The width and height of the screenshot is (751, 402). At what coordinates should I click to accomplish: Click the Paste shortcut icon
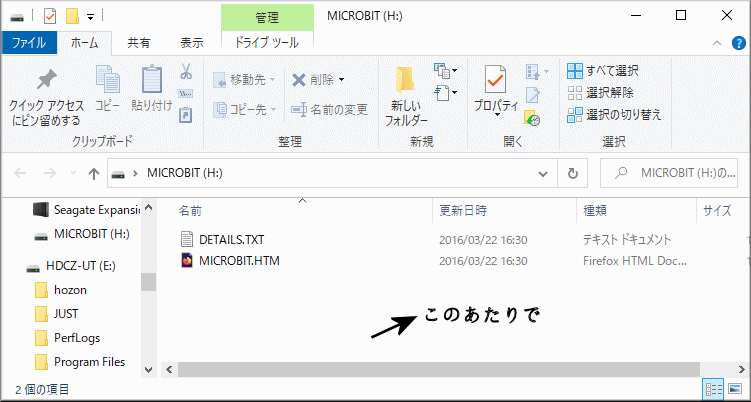pos(185,115)
